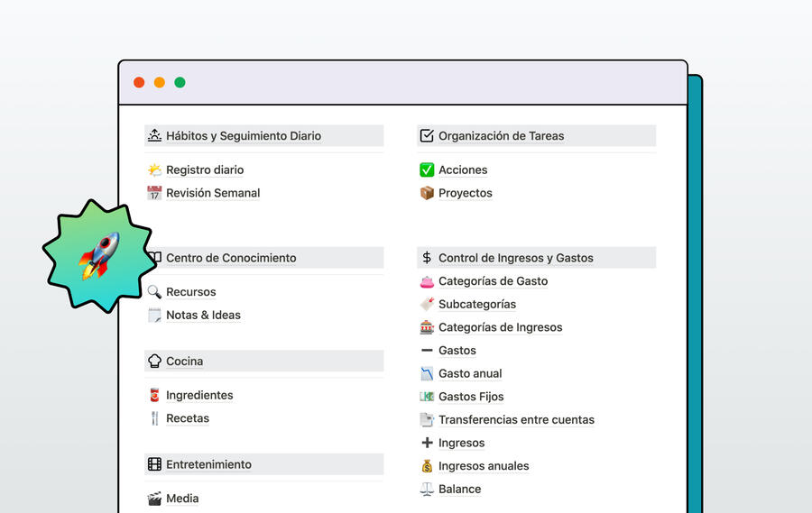
Task: Go to Gastos Fijos page
Action: [x=471, y=397]
